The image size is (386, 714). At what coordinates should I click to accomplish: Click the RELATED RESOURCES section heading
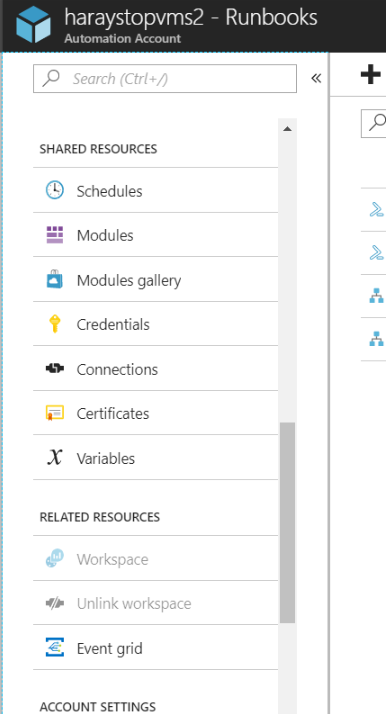[x=100, y=517]
